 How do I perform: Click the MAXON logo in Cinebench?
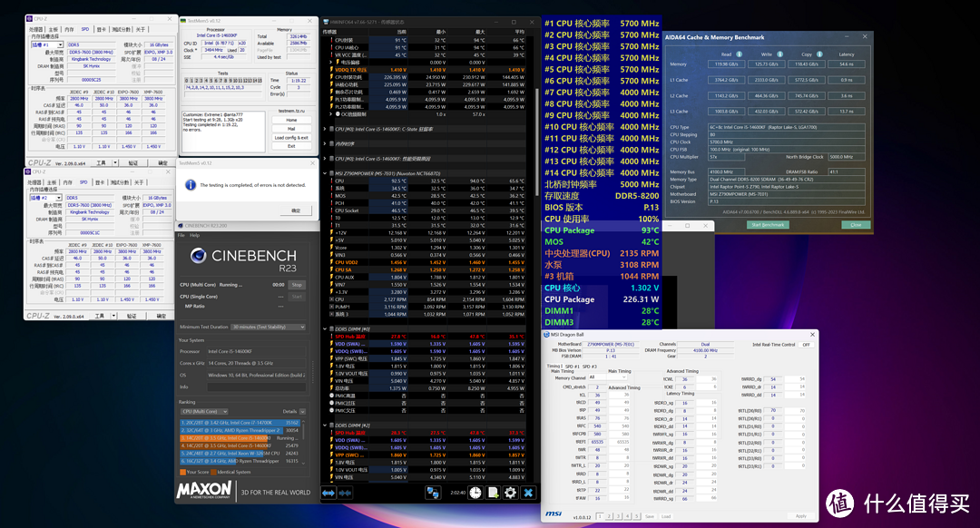204,491
